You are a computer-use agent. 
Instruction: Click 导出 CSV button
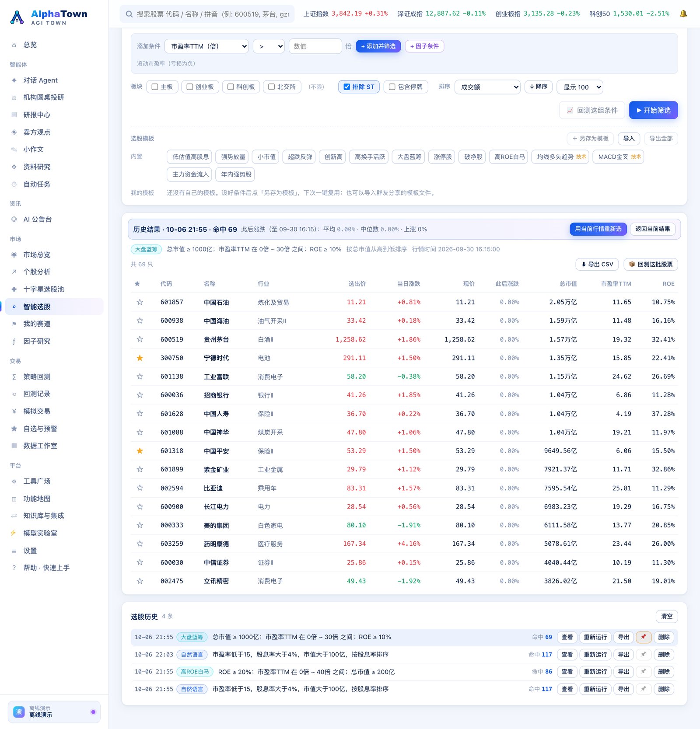[x=597, y=264]
